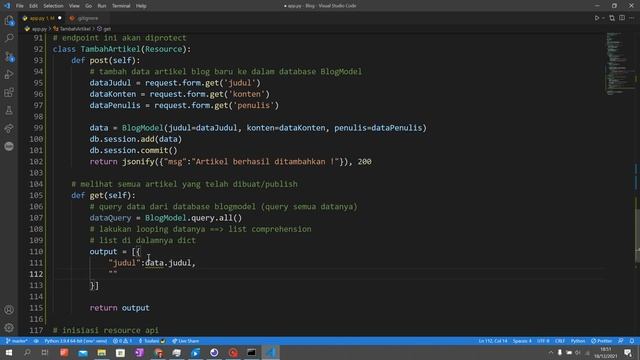Close the unsaved app.py tab dot
This screenshot has height=360, width=640.
60,18
